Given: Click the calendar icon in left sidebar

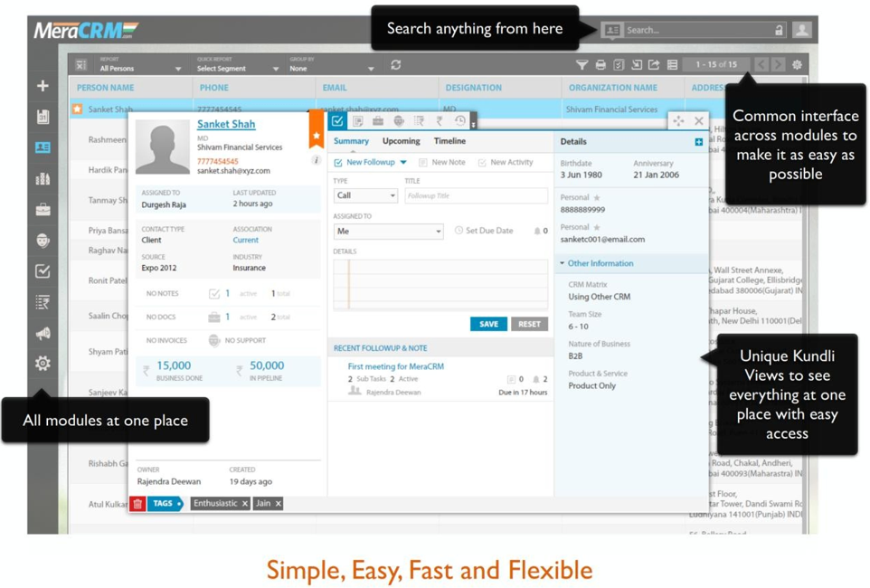Looking at the screenshot, I should [x=43, y=117].
